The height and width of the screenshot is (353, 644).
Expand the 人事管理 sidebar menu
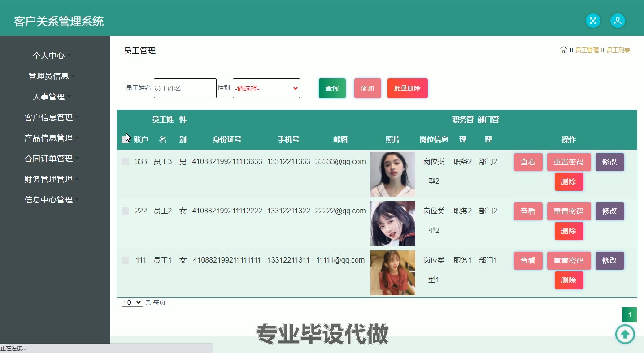[x=49, y=97]
